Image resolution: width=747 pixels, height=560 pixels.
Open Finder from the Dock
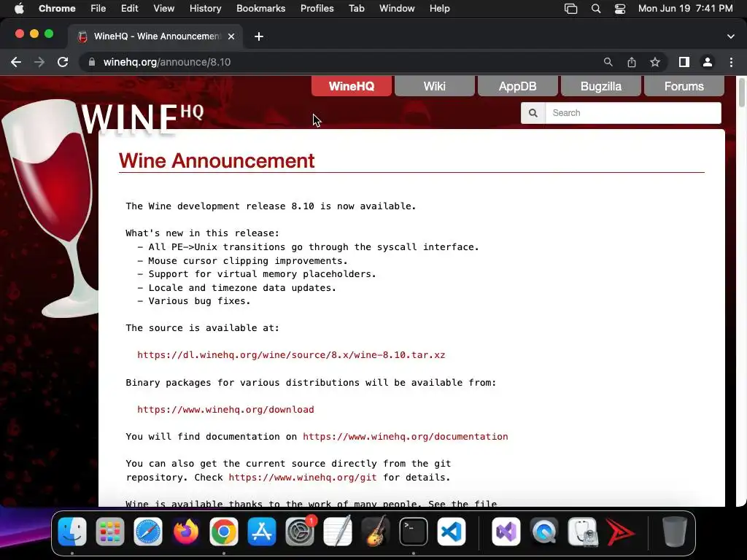tap(72, 532)
